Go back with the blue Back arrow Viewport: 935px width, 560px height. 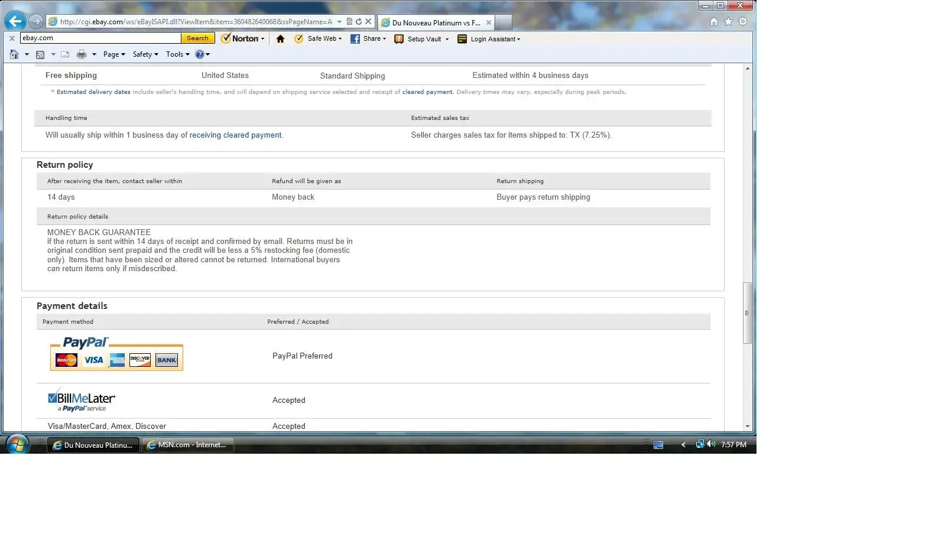click(15, 21)
